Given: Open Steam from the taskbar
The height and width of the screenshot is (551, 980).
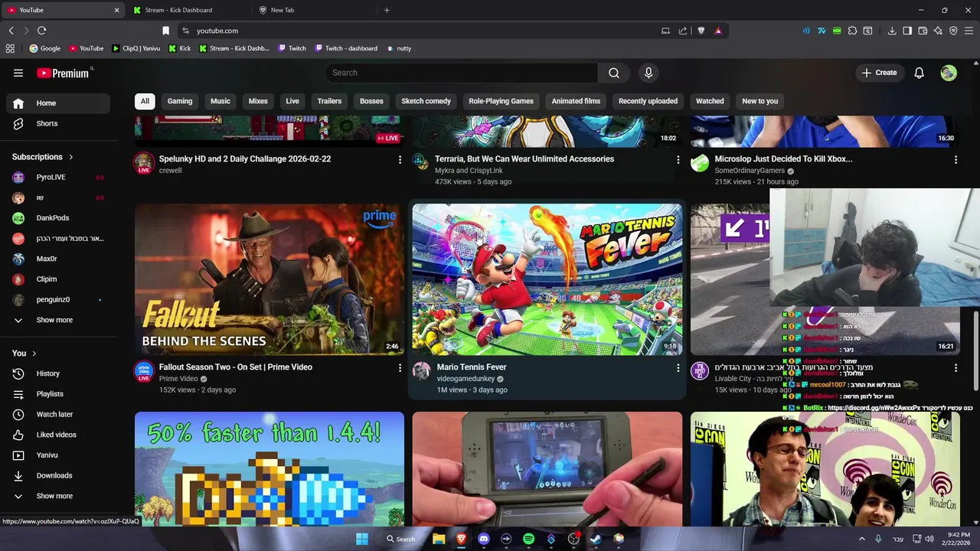Looking at the screenshot, I should 596,539.
